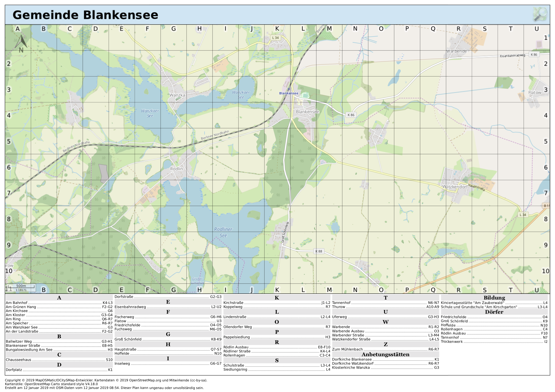Click the Hauptstraße entry in street index
Screen dimensions: 555x392
pos(125,349)
